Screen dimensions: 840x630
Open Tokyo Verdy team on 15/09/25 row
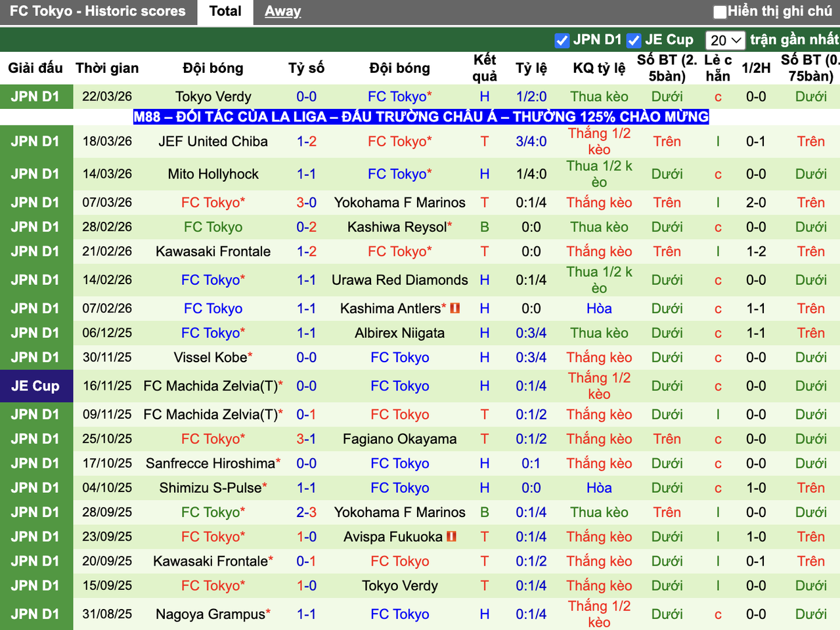pos(400,585)
